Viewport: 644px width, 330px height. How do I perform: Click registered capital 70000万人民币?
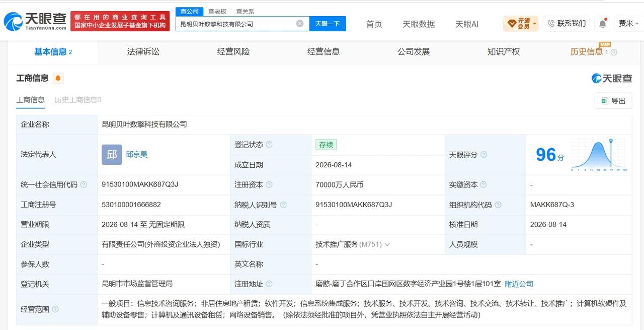coord(340,185)
